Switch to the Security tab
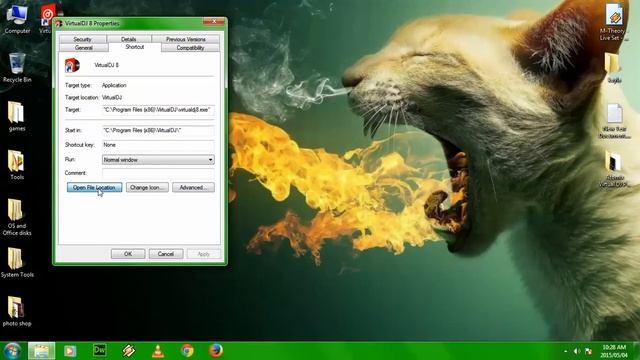 (82, 39)
